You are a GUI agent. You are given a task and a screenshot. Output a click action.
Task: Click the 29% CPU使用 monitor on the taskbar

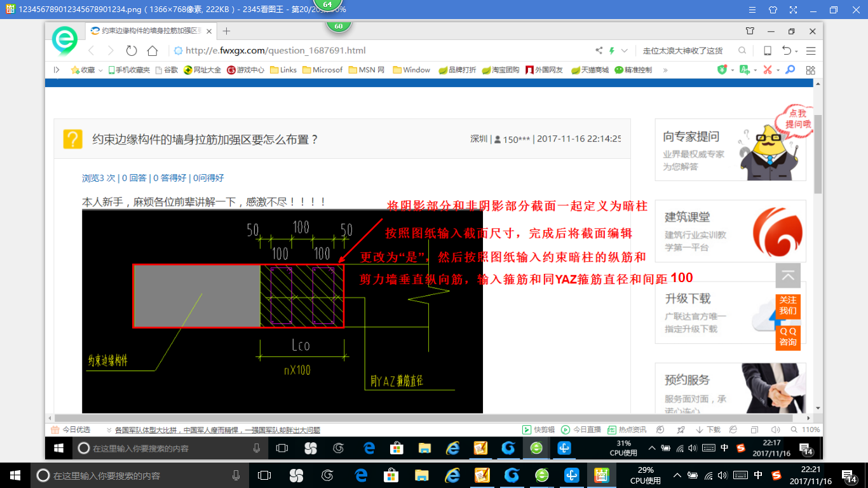pyautogui.click(x=644, y=475)
